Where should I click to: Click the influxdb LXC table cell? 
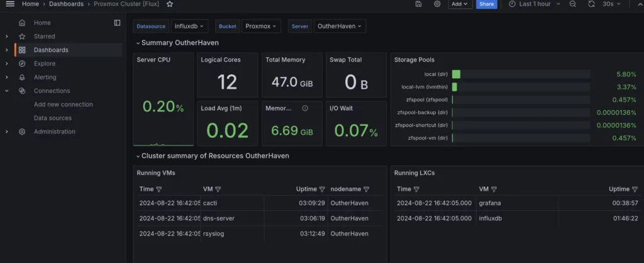tap(517, 218)
